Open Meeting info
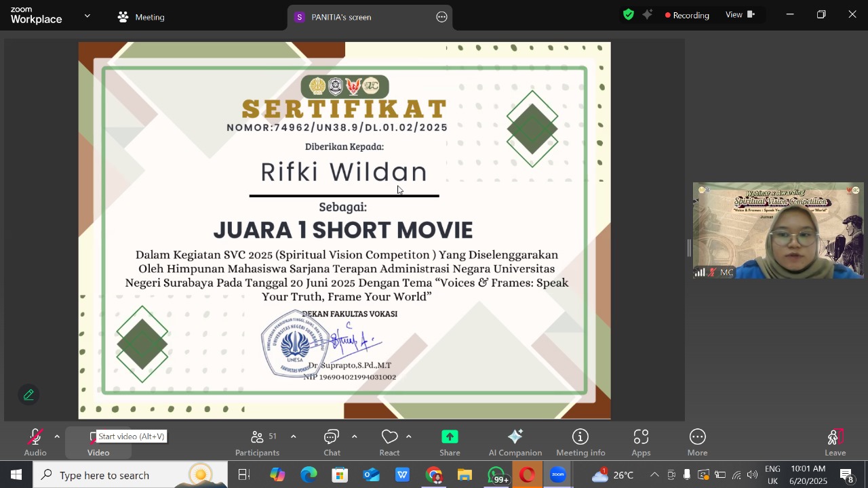Image resolution: width=868 pixels, height=488 pixels. coord(580,443)
